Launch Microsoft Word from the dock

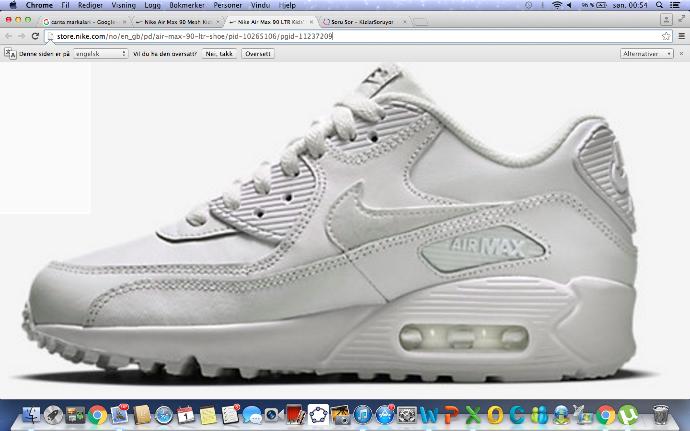(x=429, y=415)
